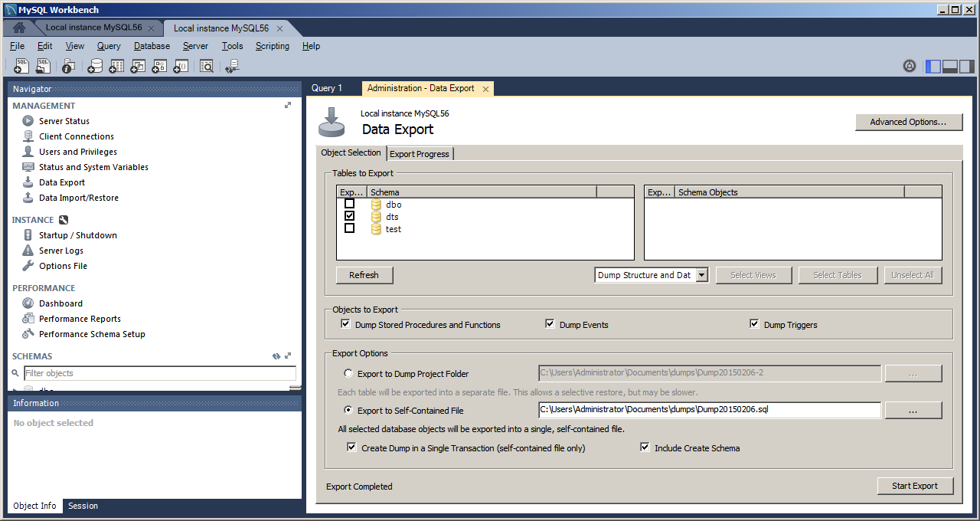
Task: Uncheck Include Create Schema
Action: click(645, 447)
